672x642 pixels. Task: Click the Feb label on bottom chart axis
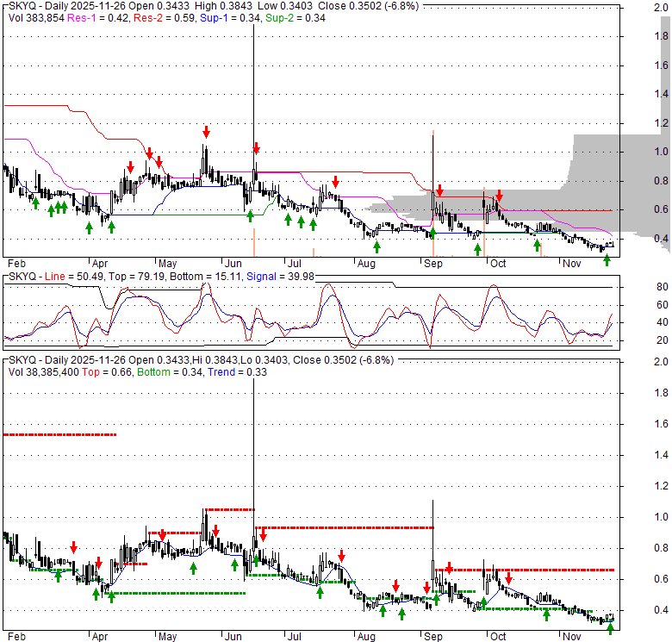click(16, 637)
